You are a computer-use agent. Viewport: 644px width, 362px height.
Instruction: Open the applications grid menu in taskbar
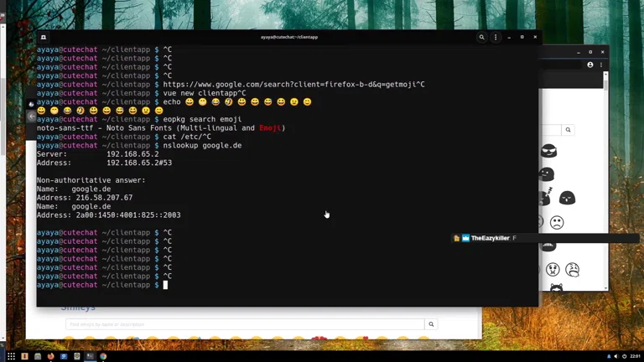pyautogui.click(x=11, y=356)
